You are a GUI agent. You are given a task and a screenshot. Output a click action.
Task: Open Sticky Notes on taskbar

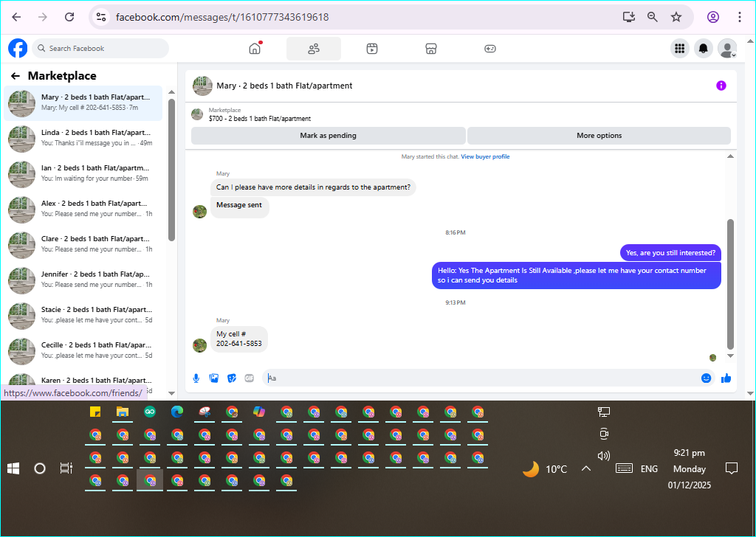click(95, 412)
